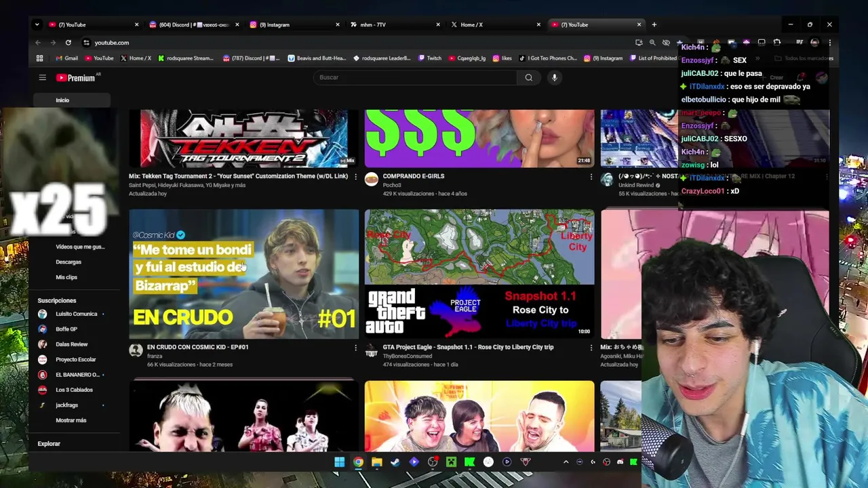
Task: Go back with browser back arrow
Action: pyautogui.click(x=38, y=43)
